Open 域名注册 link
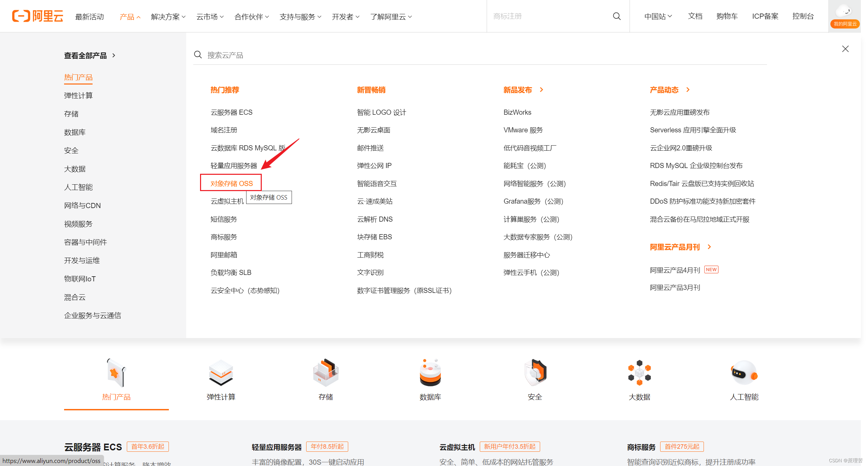The height and width of the screenshot is (466, 868). (224, 130)
